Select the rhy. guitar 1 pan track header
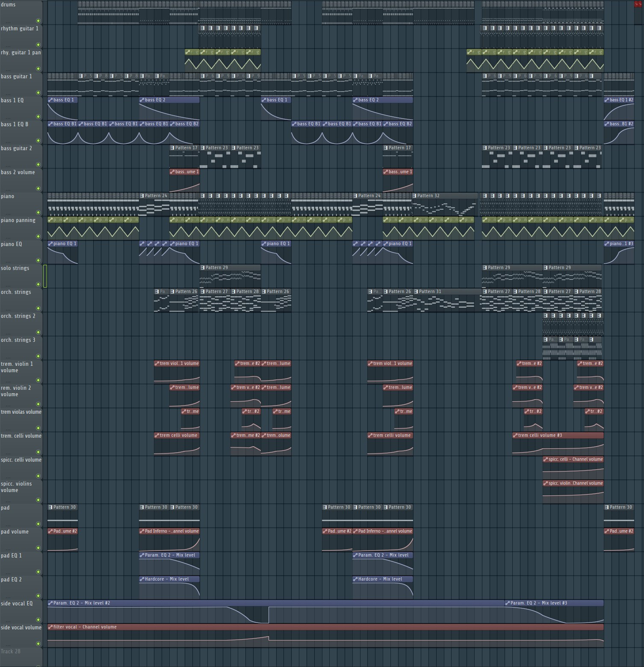 pyautogui.click(x=21, y=60)
